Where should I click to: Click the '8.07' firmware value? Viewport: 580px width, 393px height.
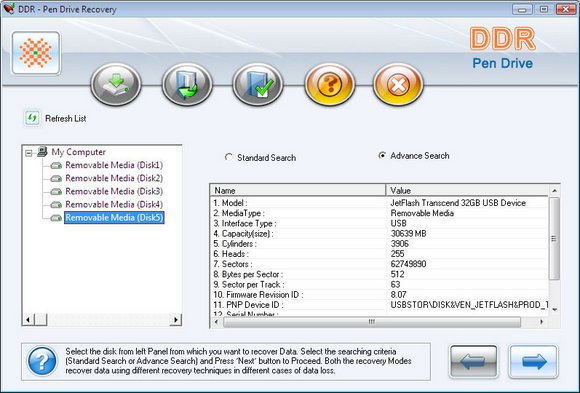coord(398,295)
